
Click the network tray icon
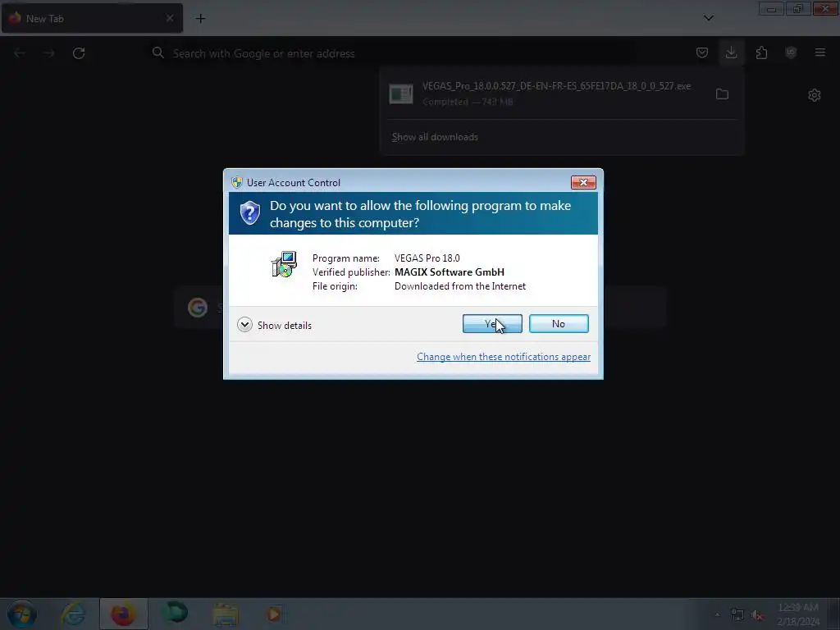pos(737,615)
